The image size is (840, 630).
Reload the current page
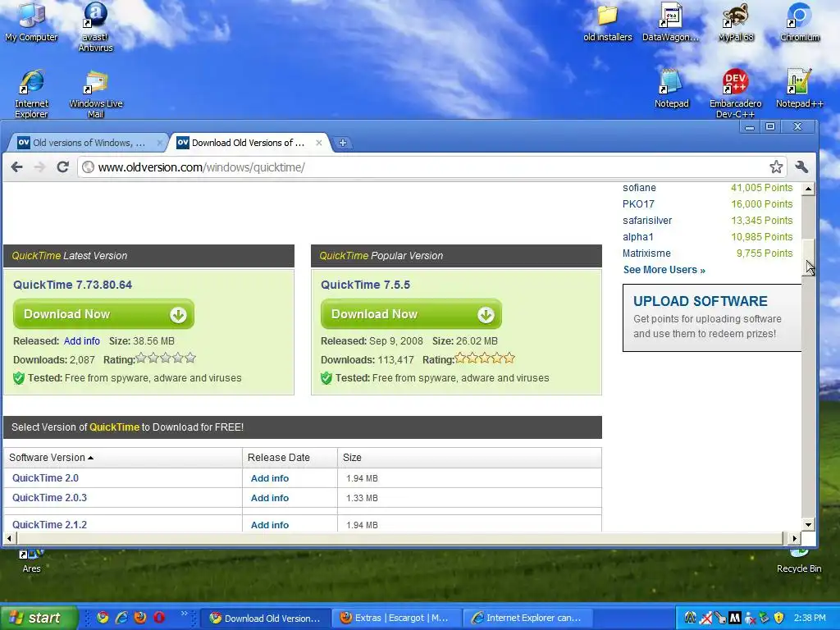pyautogui.click(x=62, y=167)
